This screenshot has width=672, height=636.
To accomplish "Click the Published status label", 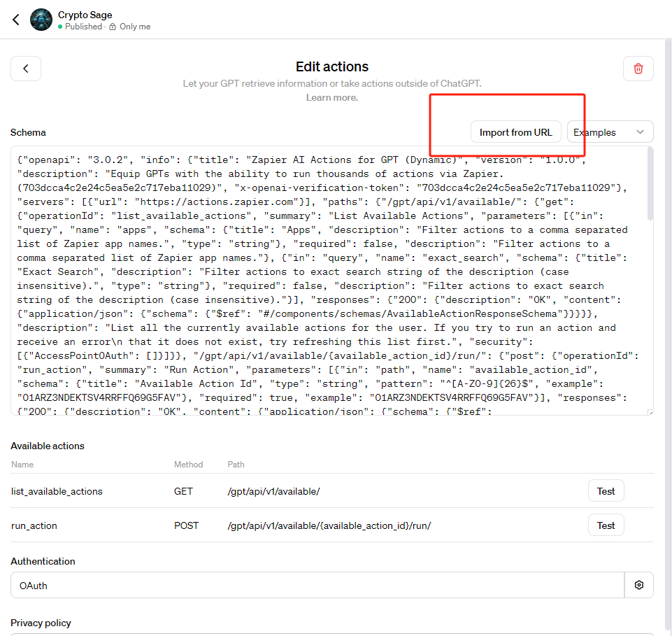I will [x=83, y=27].
